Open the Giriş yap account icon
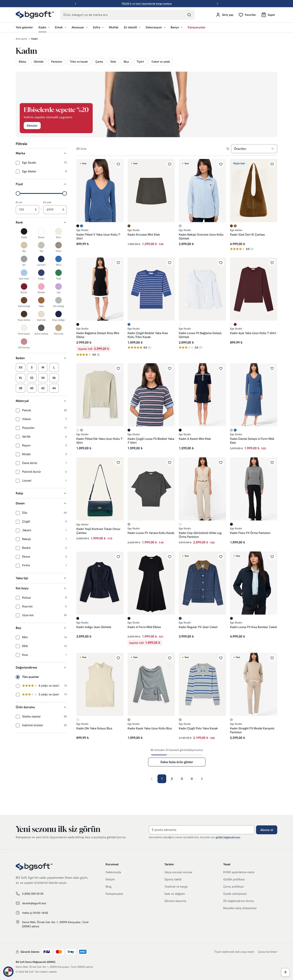The width and height of the screenshot is (293, 980). [x=218, y=15]
